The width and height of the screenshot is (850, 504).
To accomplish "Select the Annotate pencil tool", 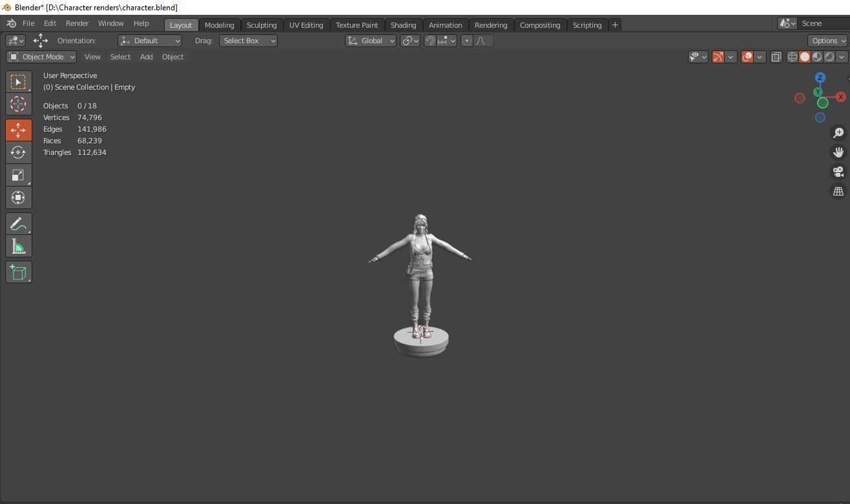I will tap(18, 224).
